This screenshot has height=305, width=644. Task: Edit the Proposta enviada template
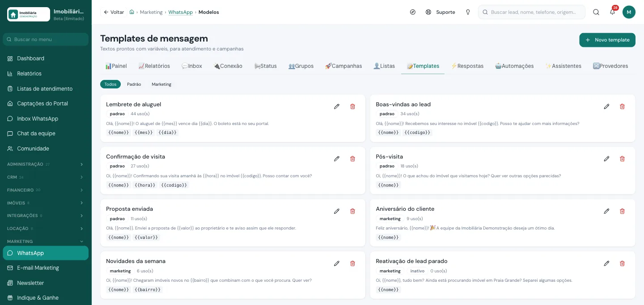[337, 211]
